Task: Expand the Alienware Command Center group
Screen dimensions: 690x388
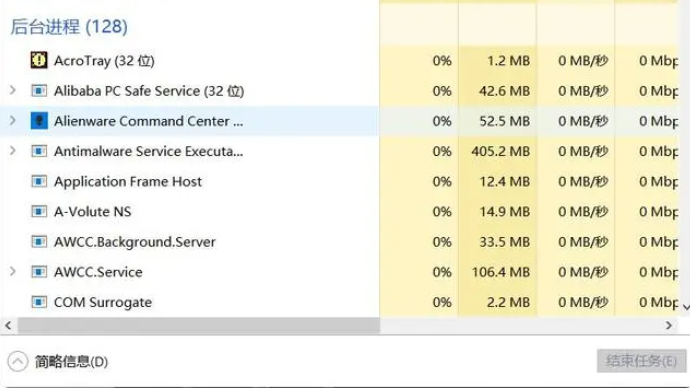Action: pyautogui.click(x=13, y=120)
